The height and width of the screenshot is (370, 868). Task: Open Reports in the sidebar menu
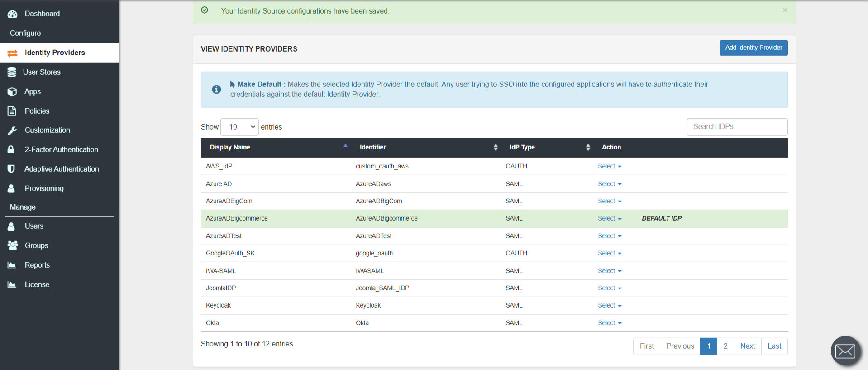(x=37, y=265)
